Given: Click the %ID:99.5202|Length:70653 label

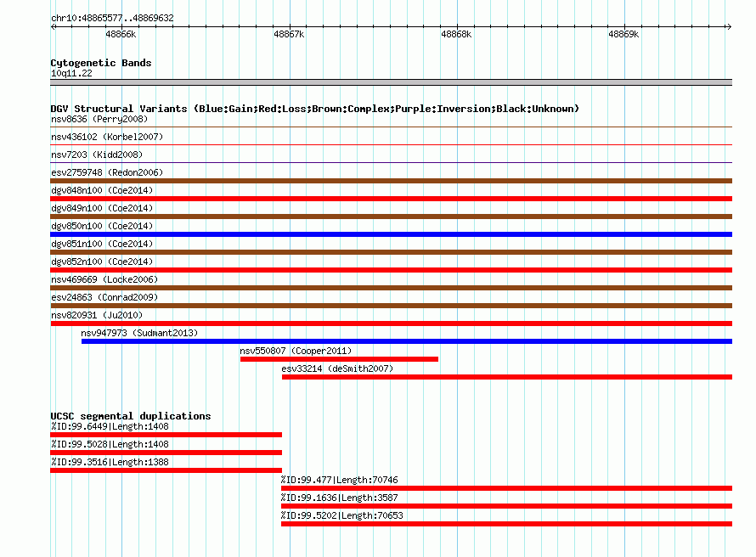Looking at the screenshot, I should pyautogui.click(x=341, y=515).
